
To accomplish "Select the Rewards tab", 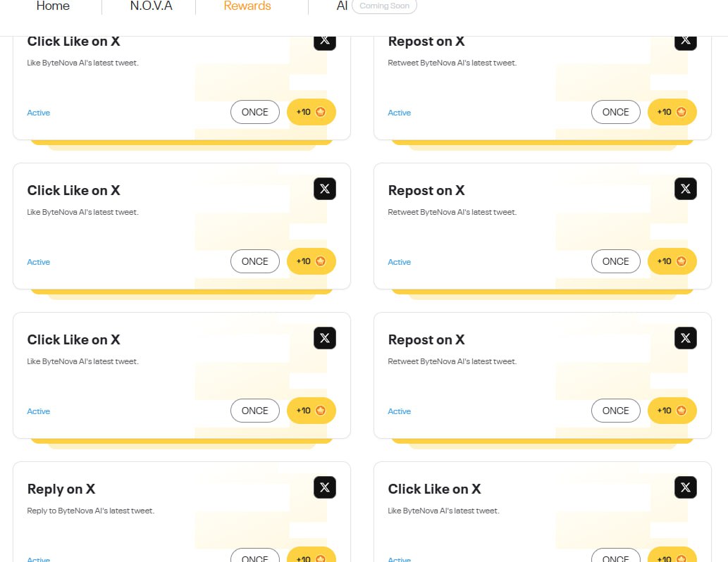I will pyautogui.click(x=247, y=6).
